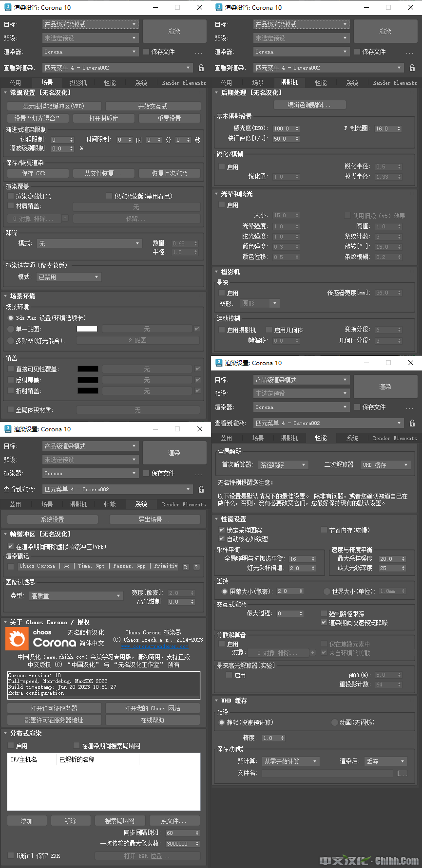Click 打开许可证服务器 button
The width and height of the screenshot is (422, 868).
[x=54, y=708]
